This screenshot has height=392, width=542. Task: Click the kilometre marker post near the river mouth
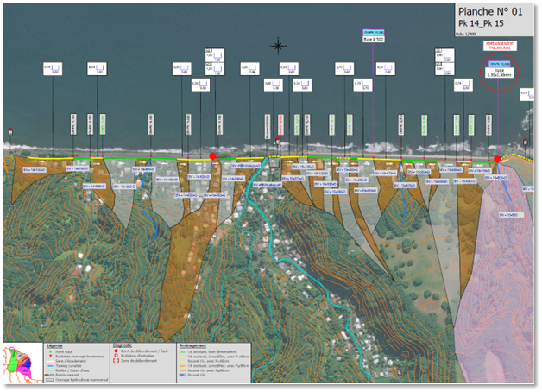click(277, 141)
